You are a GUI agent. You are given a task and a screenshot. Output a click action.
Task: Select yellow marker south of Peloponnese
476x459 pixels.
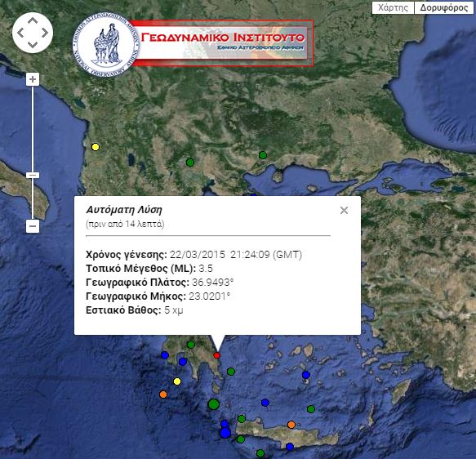(x=177, y=381)
